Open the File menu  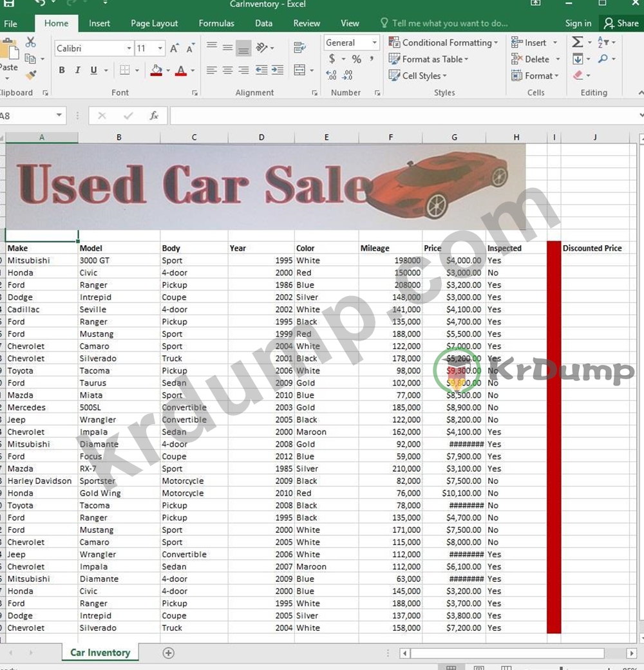(10, 24)
